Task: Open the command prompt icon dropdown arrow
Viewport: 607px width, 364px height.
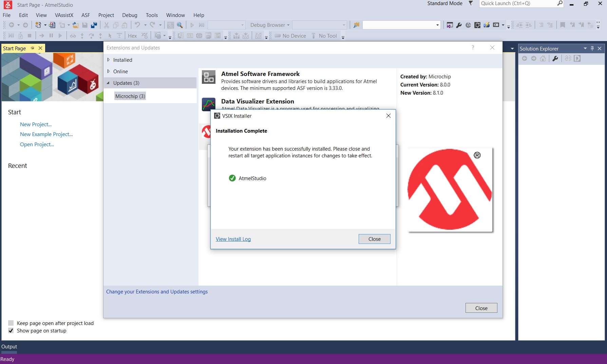Action: [x=503, y=25]
